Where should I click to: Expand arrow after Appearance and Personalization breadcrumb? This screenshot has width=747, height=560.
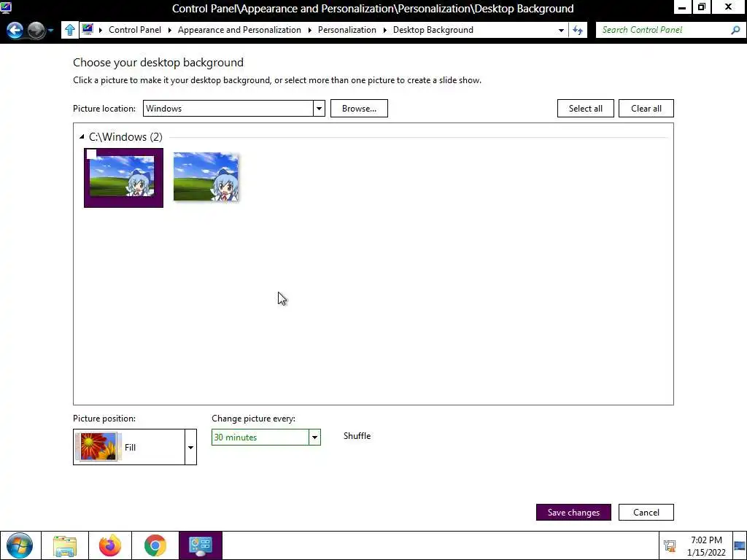point(309,30)
